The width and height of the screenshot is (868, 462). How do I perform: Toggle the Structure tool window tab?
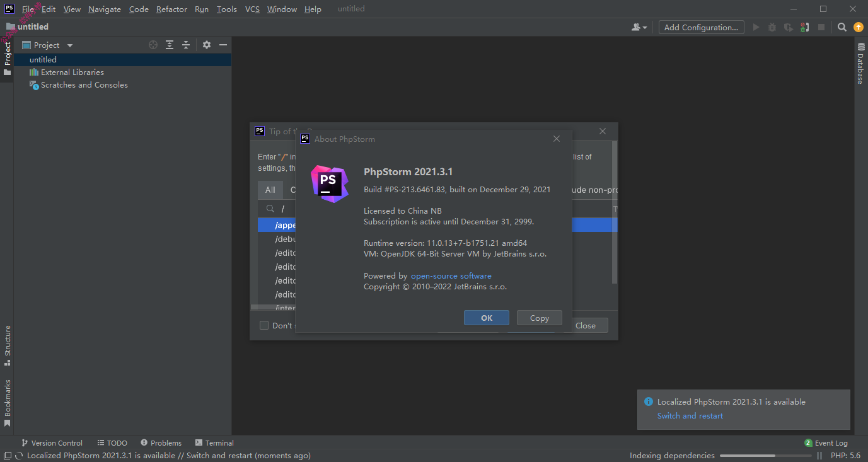pos(7,346)
